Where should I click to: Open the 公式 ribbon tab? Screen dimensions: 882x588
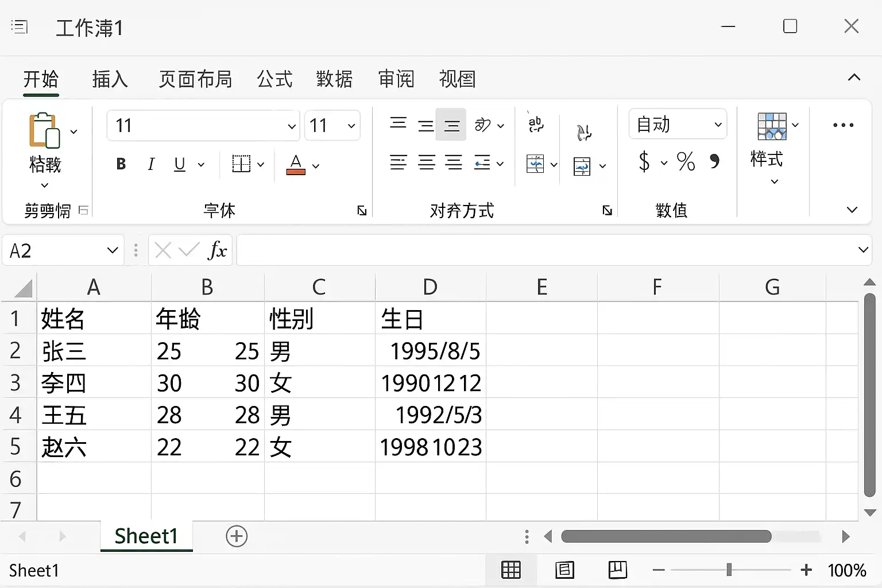[274, 79]
